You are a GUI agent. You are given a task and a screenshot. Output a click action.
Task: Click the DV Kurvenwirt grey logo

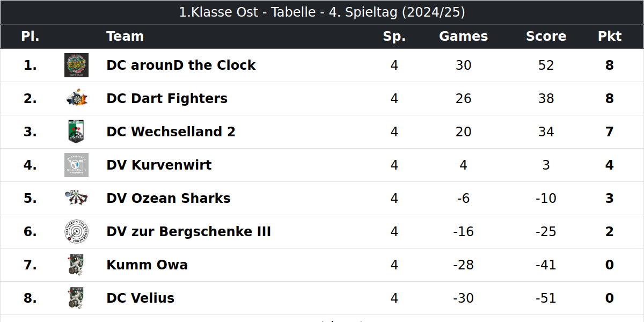[76, 165]
